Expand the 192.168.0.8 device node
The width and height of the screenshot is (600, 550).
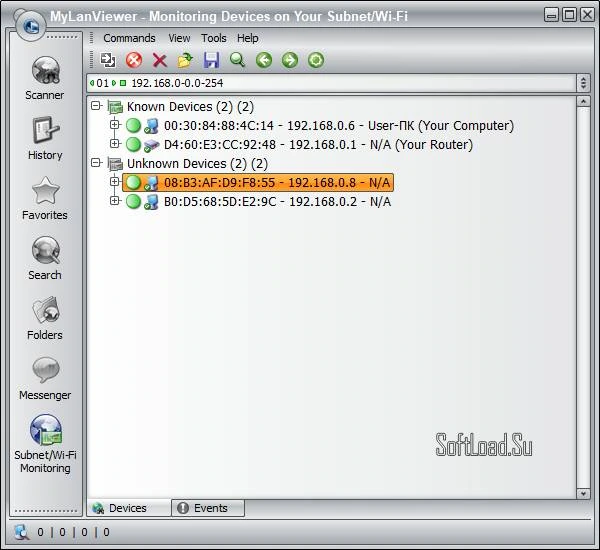point(114,181)
